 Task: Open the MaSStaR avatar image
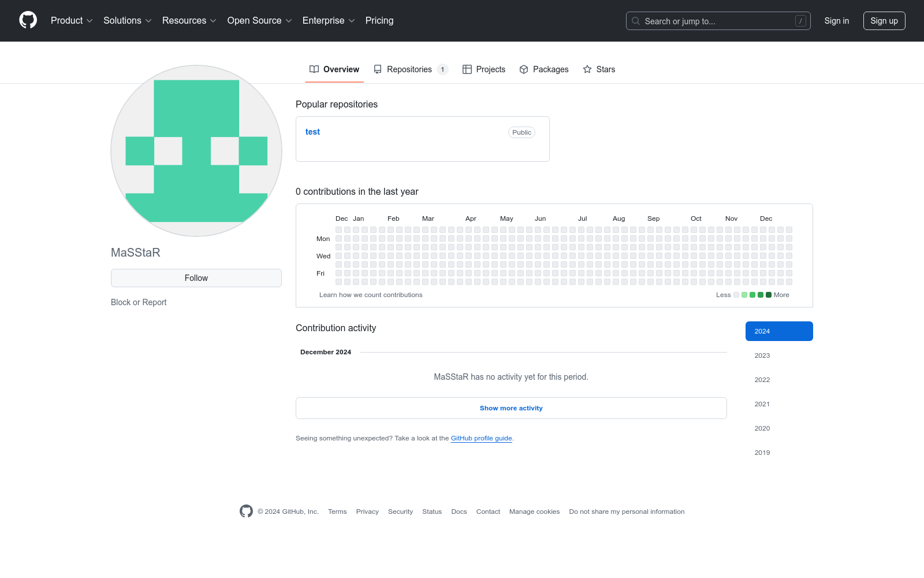196,151
